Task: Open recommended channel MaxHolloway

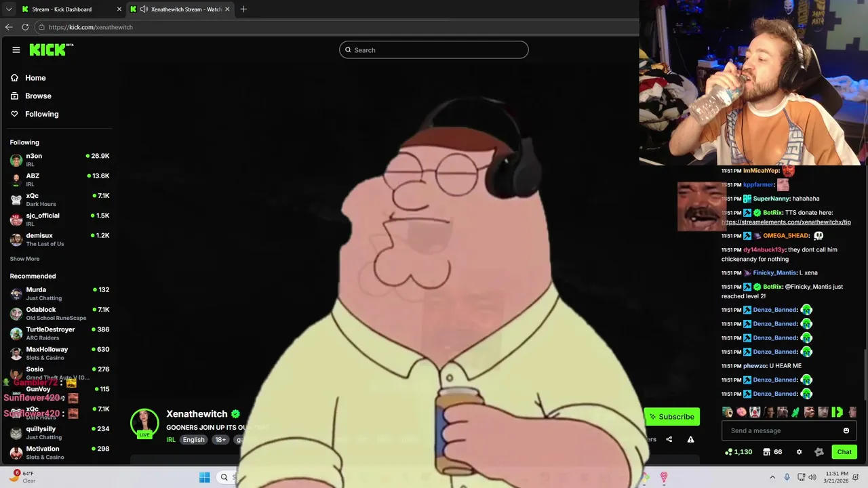Action: (x=60, y=353)
